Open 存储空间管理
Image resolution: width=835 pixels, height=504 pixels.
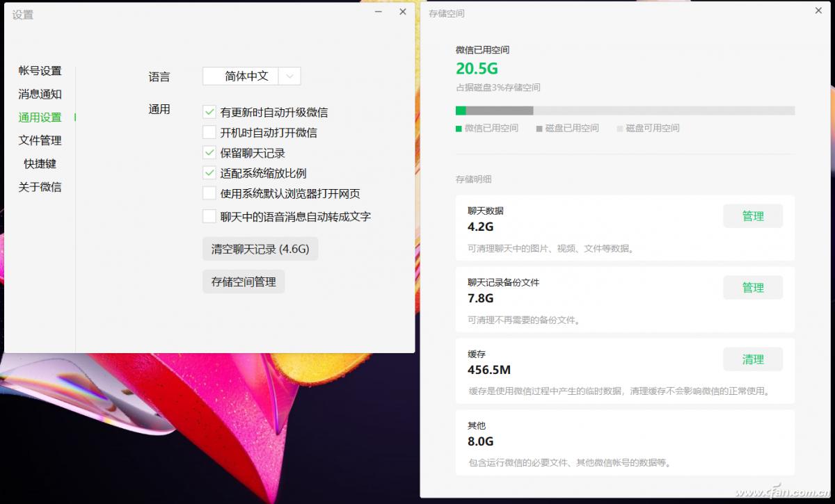(244, 282)
